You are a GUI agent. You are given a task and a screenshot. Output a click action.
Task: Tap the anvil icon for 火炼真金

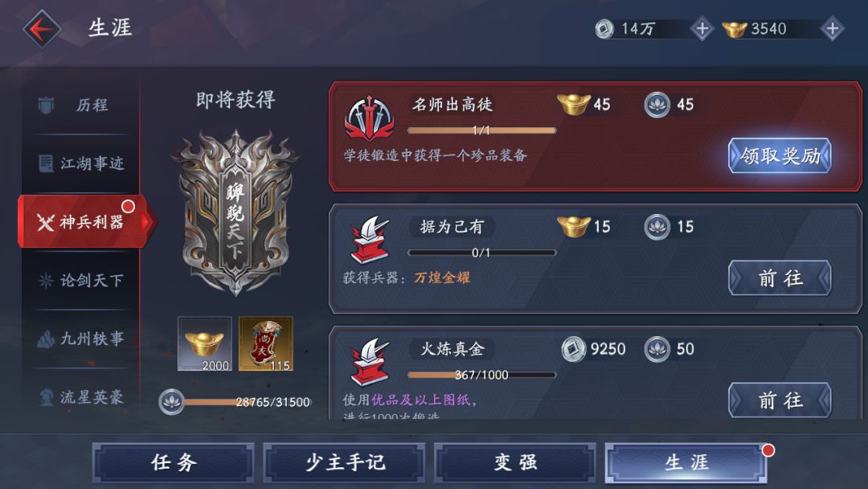coord(369,362)
